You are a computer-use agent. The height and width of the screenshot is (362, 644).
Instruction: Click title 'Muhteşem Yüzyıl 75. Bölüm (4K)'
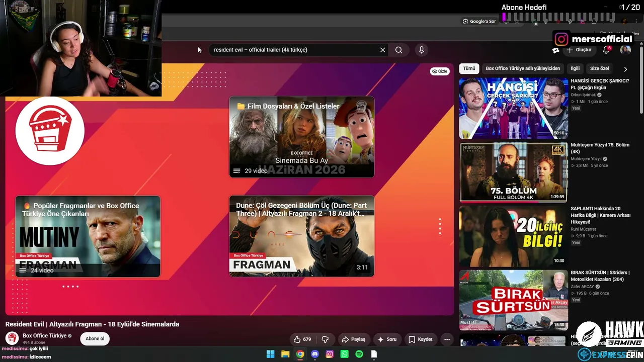tap(600, 148)
